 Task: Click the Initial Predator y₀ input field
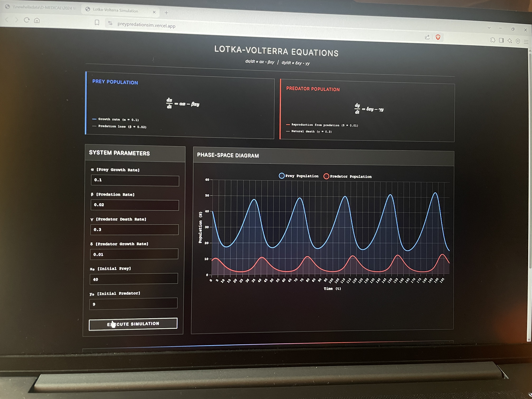tap(134, 303)
